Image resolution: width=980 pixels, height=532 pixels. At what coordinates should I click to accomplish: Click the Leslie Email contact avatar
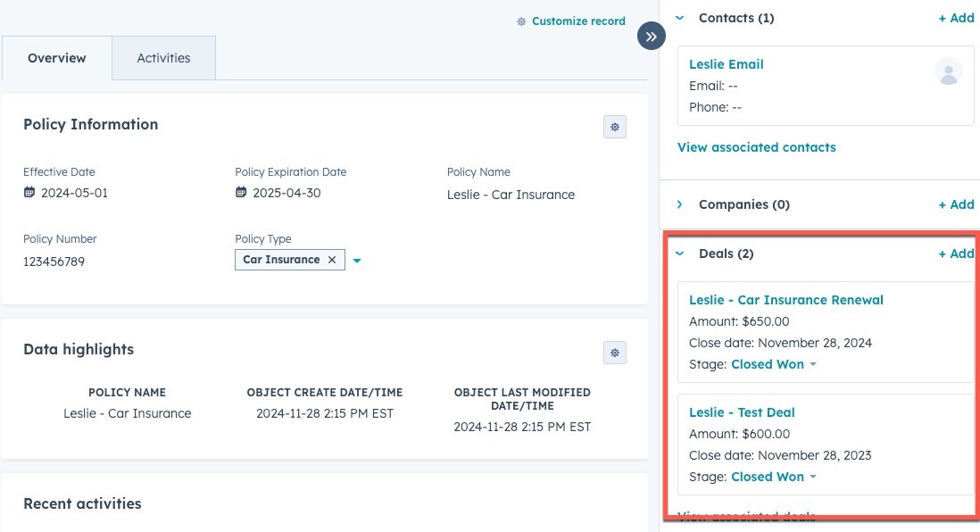(x=948, y=71)
